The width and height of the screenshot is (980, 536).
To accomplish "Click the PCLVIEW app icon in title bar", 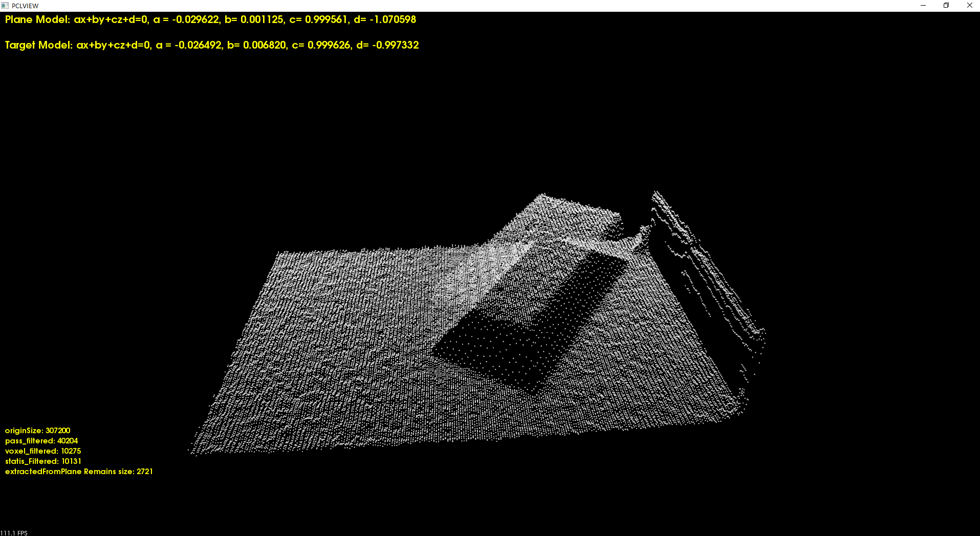I will [x=5, y=6].
